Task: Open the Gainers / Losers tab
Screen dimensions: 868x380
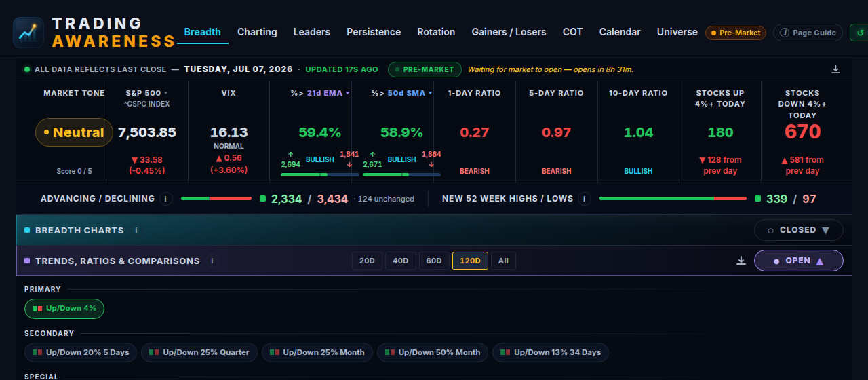Action: (509, 32)
